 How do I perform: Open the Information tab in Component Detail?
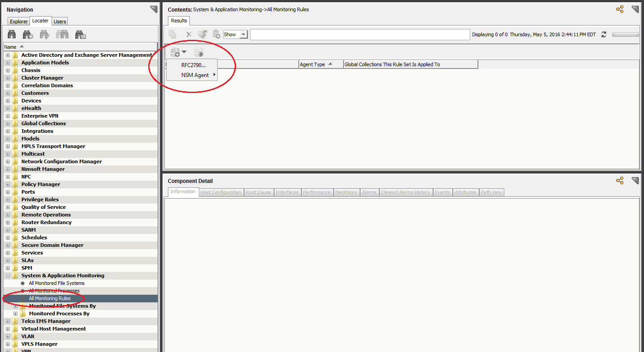[183, 192]
